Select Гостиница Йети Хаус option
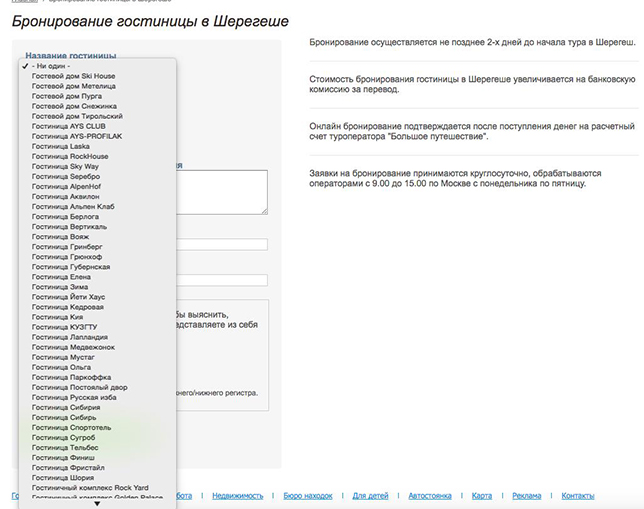This screenshot has height=509, width=644. point(97,297)
